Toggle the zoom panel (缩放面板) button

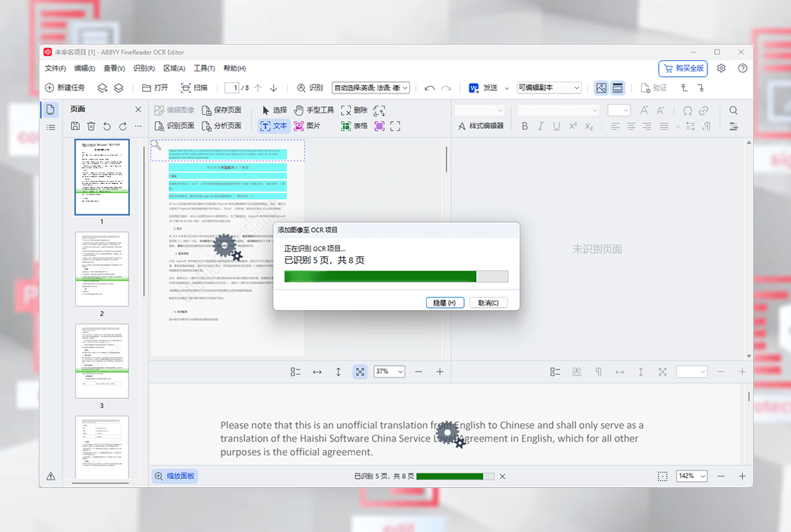[x=174, y=477]
